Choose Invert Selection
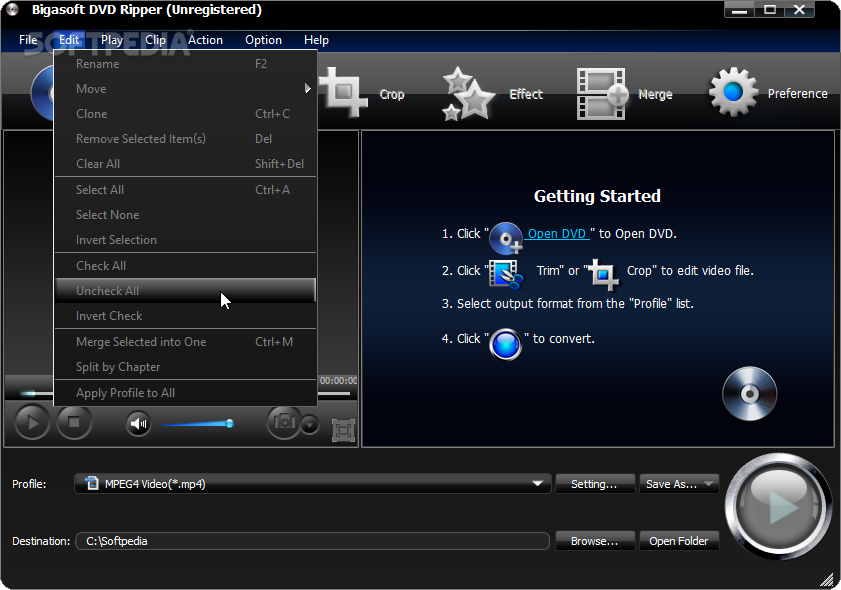The image size is (841, 590). (185, 240)
